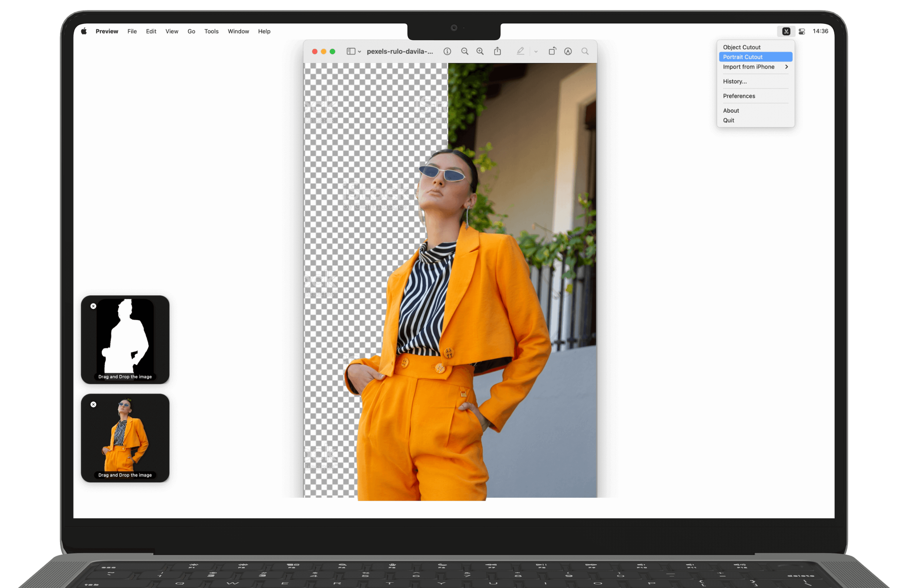Open the Tools menu
This screenshot has width=908, height=588.
click(x=211, y=31)
